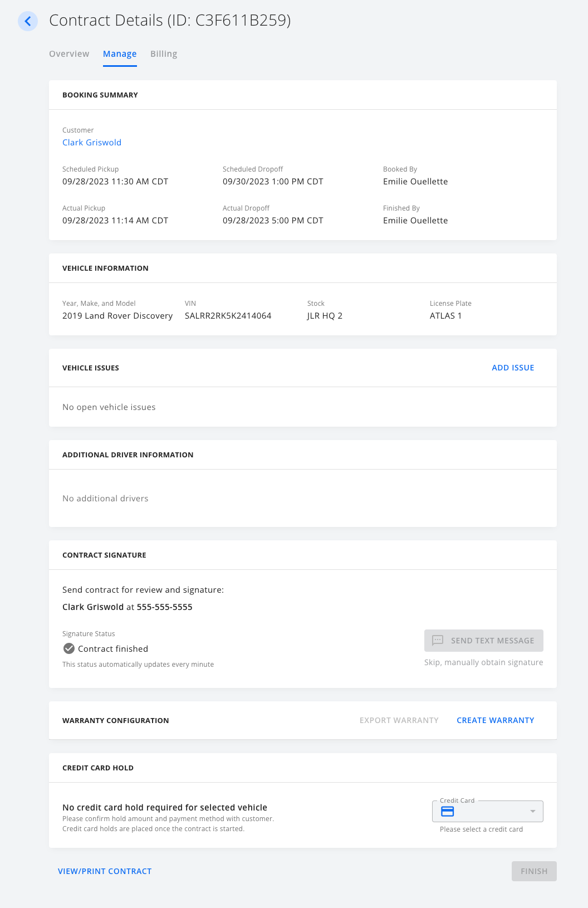Viewport: 588px width, 908px height.
Task: Click the phone number 555-555-5555
Action: (x=164, y=607)
